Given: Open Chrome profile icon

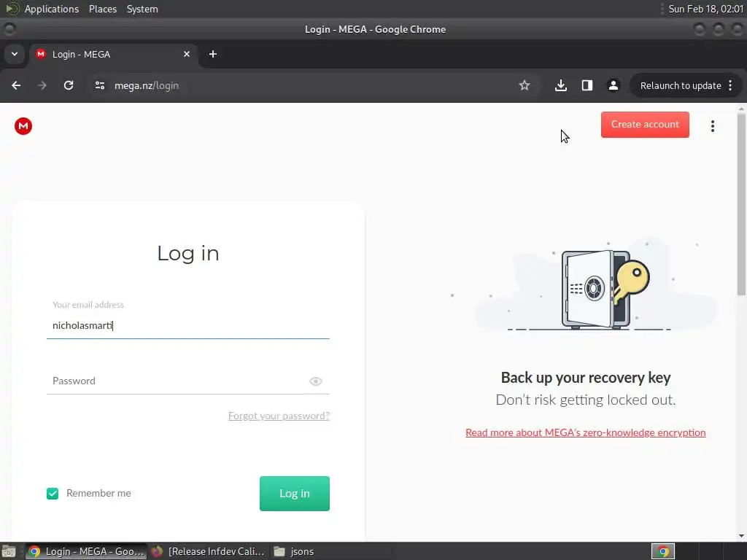Looking at the screenshot, I should 613,85.
